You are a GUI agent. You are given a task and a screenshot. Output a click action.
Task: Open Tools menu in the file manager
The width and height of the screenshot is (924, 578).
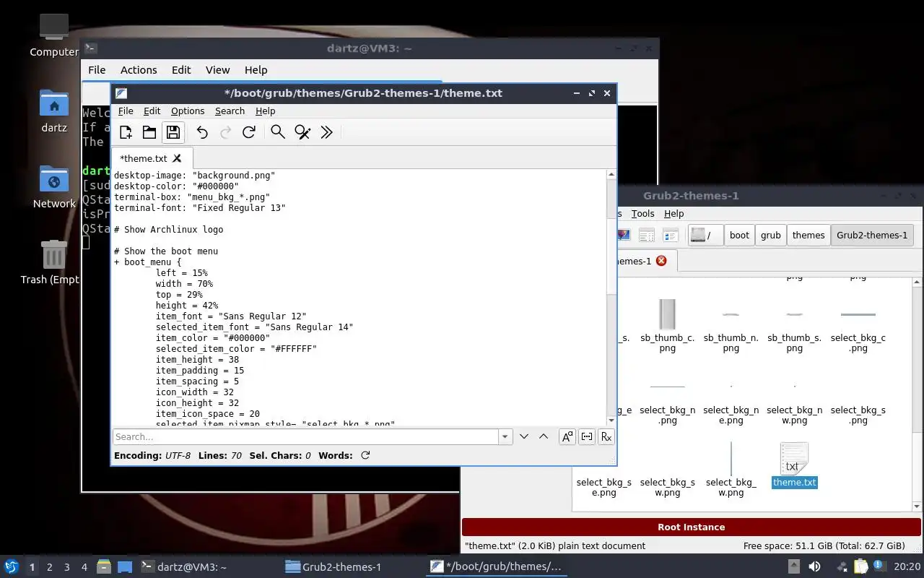642,213
